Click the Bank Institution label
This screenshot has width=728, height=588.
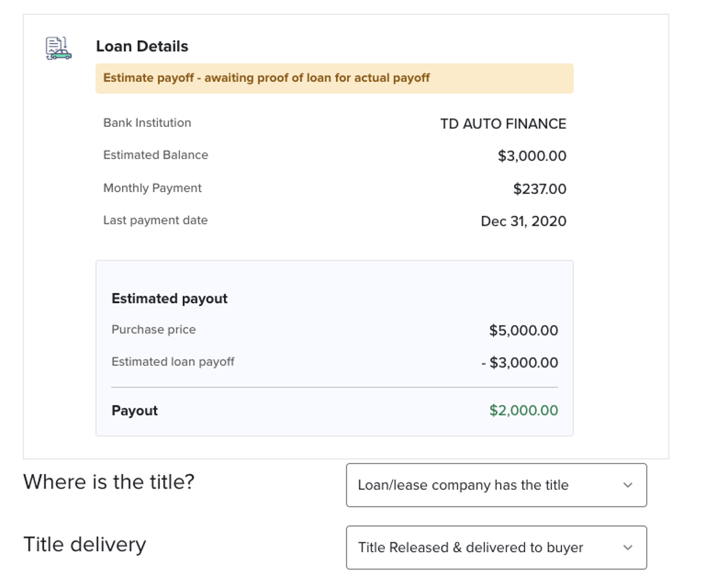[147, 123]
